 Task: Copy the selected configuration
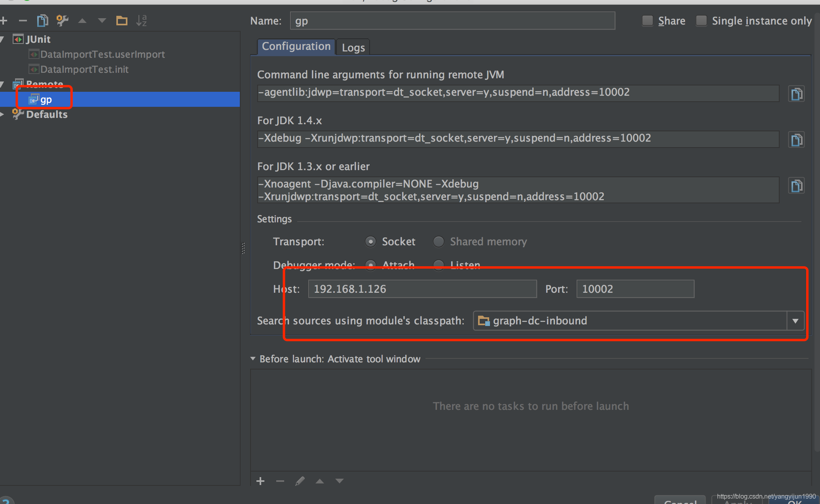point(42,21)
